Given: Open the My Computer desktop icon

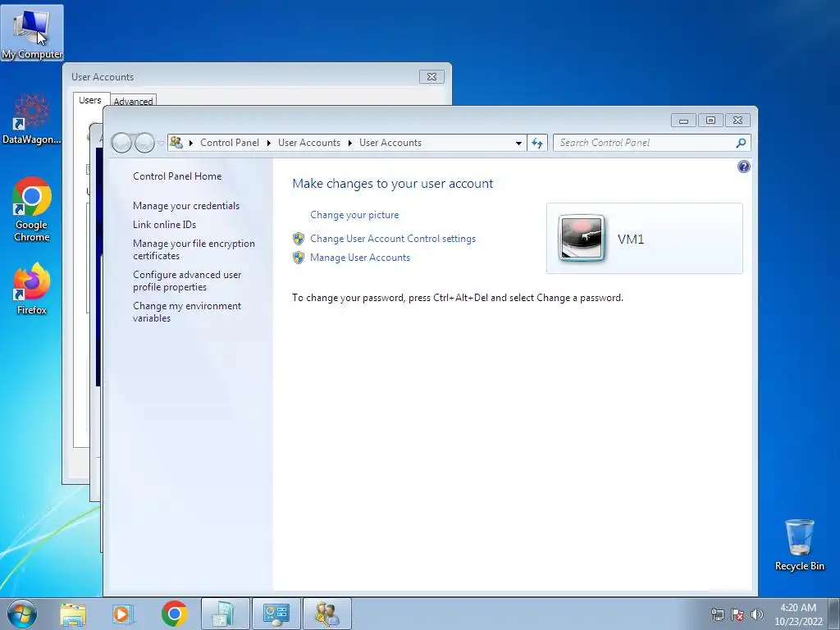Looking at the screenshot, I should pyautogui.click(x=32, y=33).
